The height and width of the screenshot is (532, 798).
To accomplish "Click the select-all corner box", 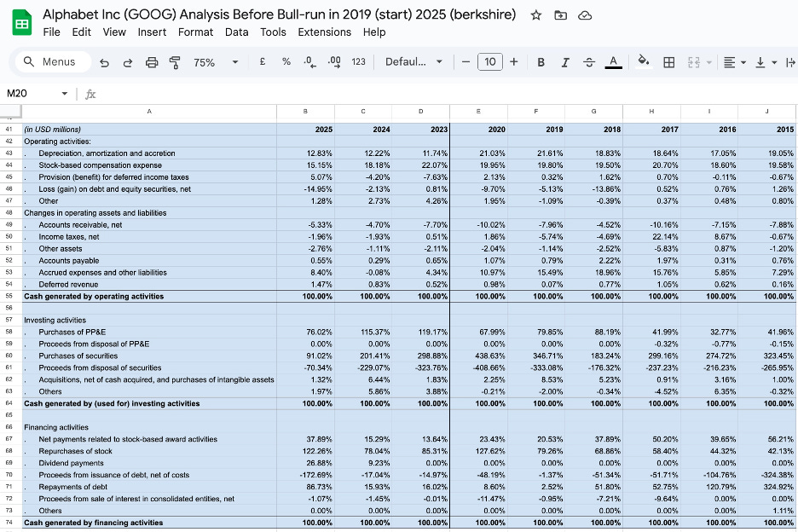I will point(10,111).
